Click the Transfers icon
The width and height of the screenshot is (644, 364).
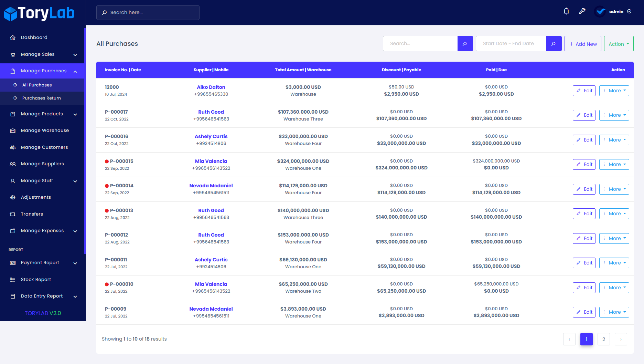pyautogui.click(x=13, y=214)
